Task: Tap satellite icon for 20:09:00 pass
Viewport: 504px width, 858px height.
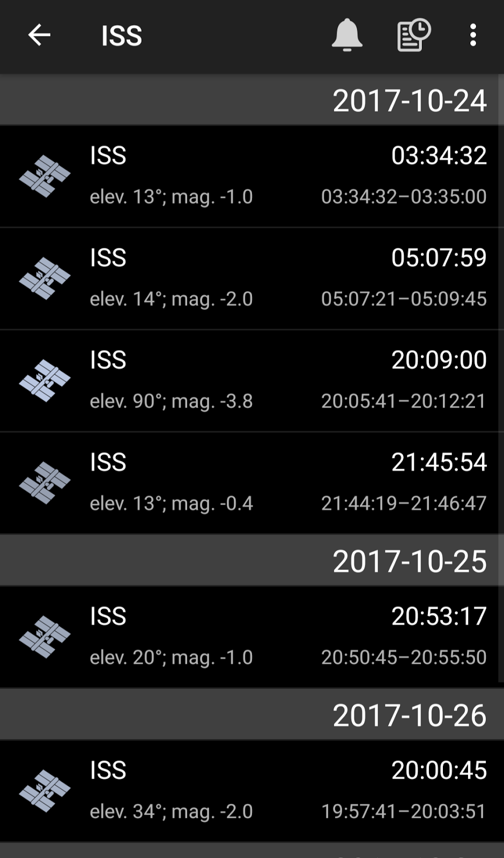Action: (45, 381)
